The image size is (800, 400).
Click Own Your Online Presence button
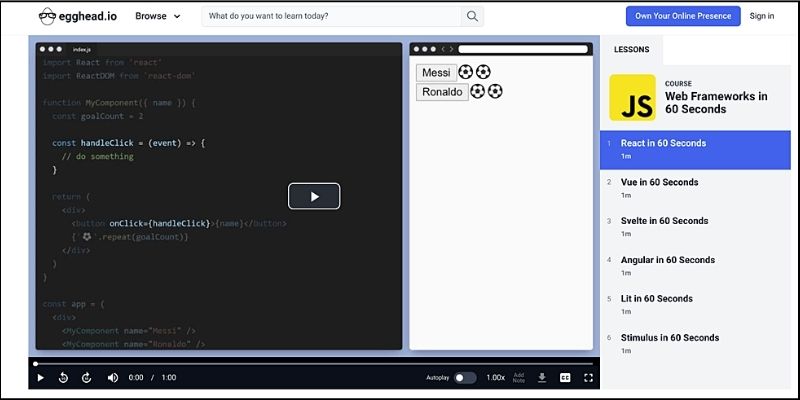tap(683, 16)
